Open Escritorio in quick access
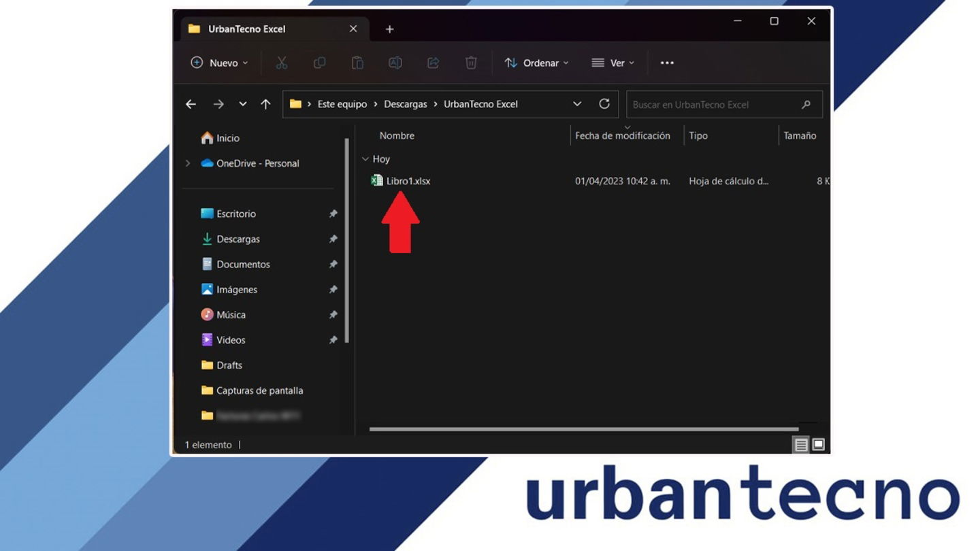 click(x=229, y=214)
